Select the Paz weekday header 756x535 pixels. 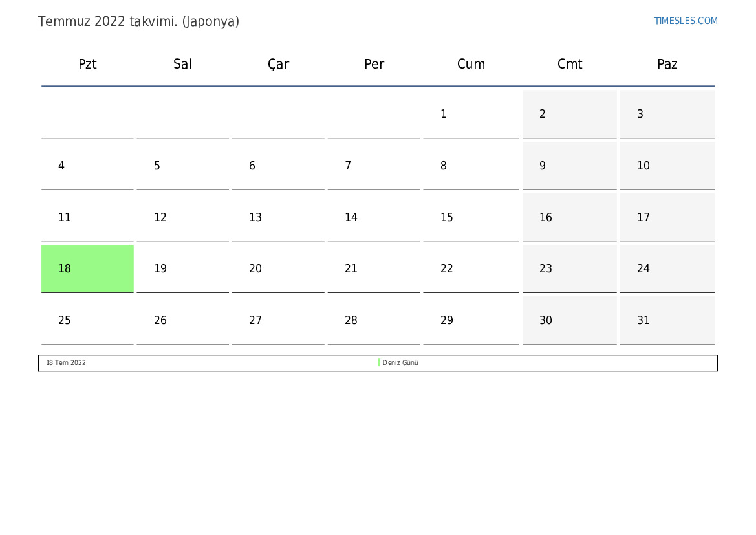coord(667,64)
